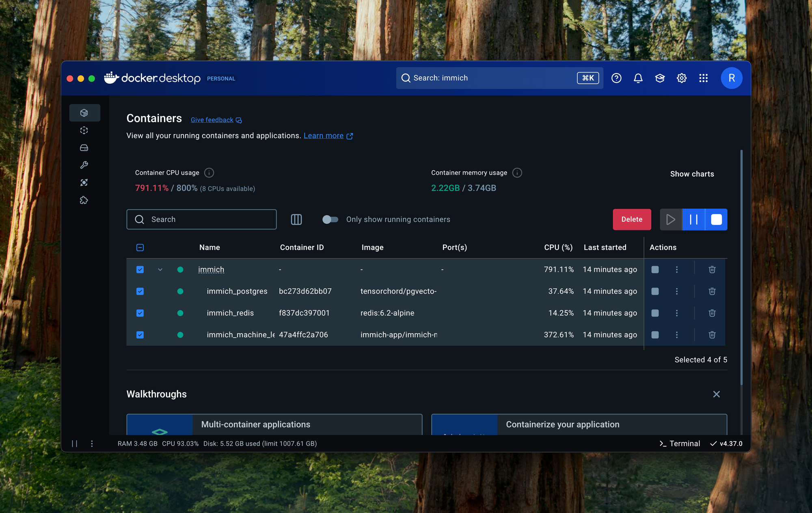
Task: Stop the immich_postgres container
Action: tap(655, 291)
